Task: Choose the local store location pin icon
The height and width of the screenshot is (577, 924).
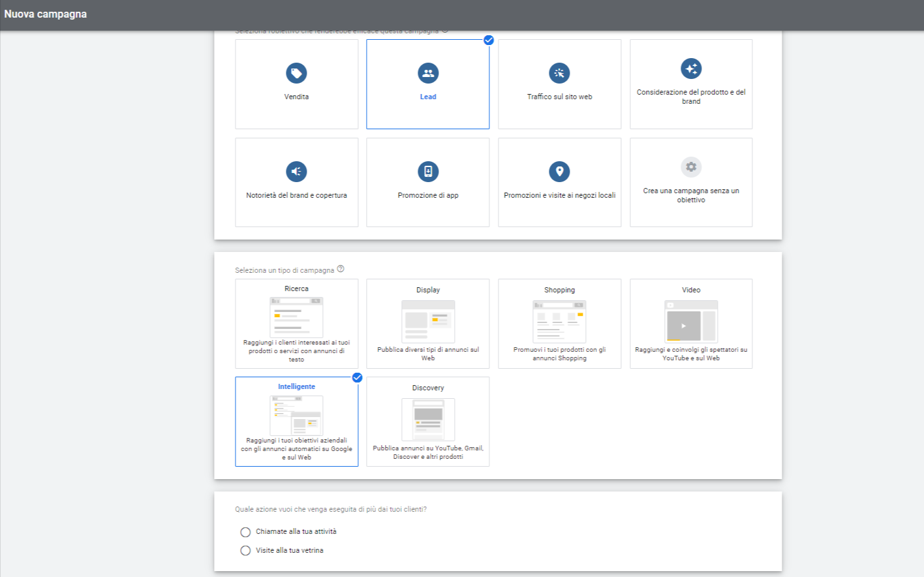Action: (559, 172)
